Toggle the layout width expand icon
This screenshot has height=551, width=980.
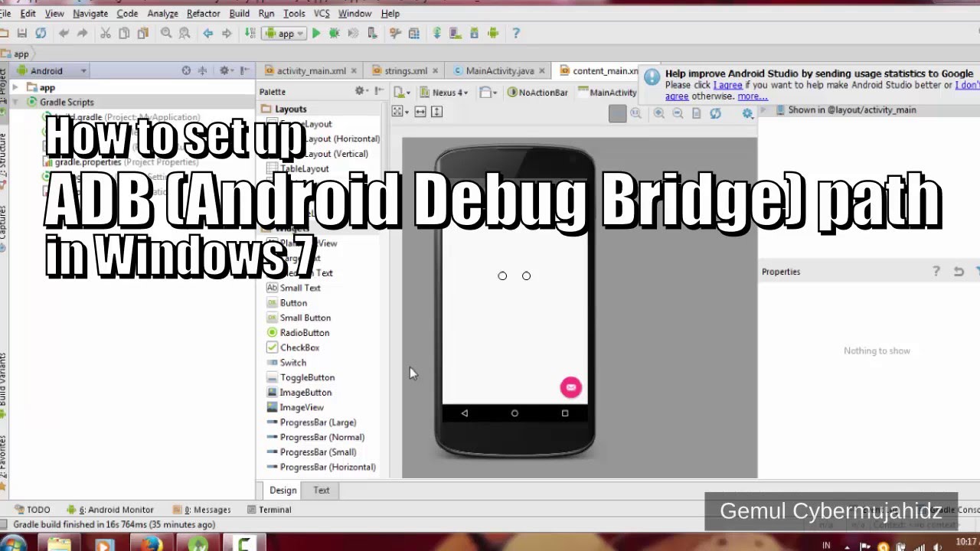(420, 112)
